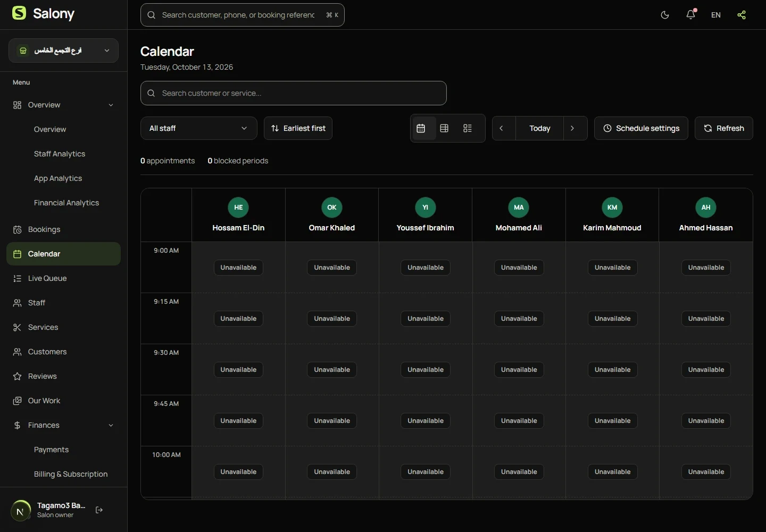Viewport: 766px width, 532px height.
Task: Click the Overview dashboard icon
Action: click(x=18, y=105)
